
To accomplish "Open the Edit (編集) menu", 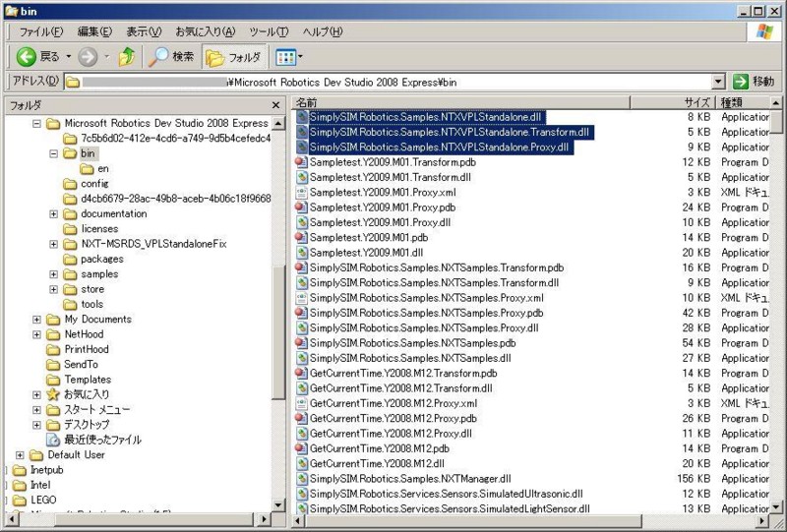I will pos(94,31).
